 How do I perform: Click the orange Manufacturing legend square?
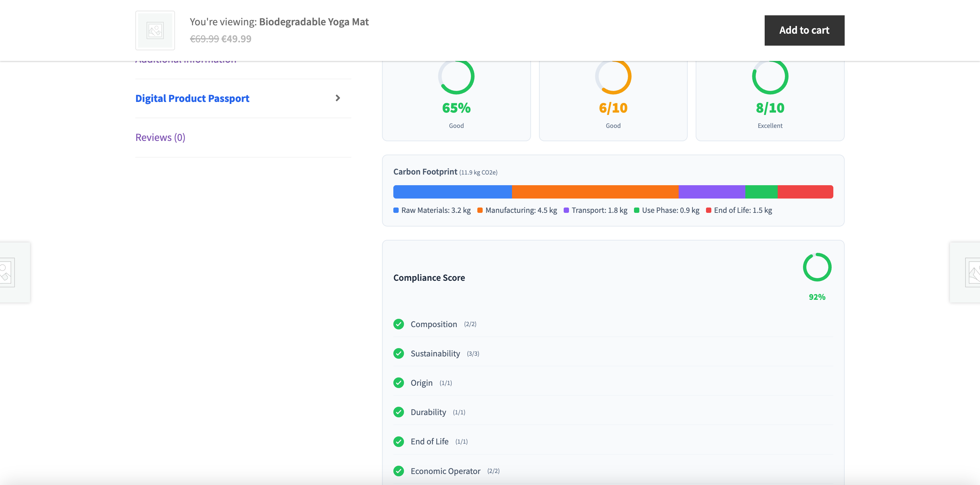(x=480, y=210)
